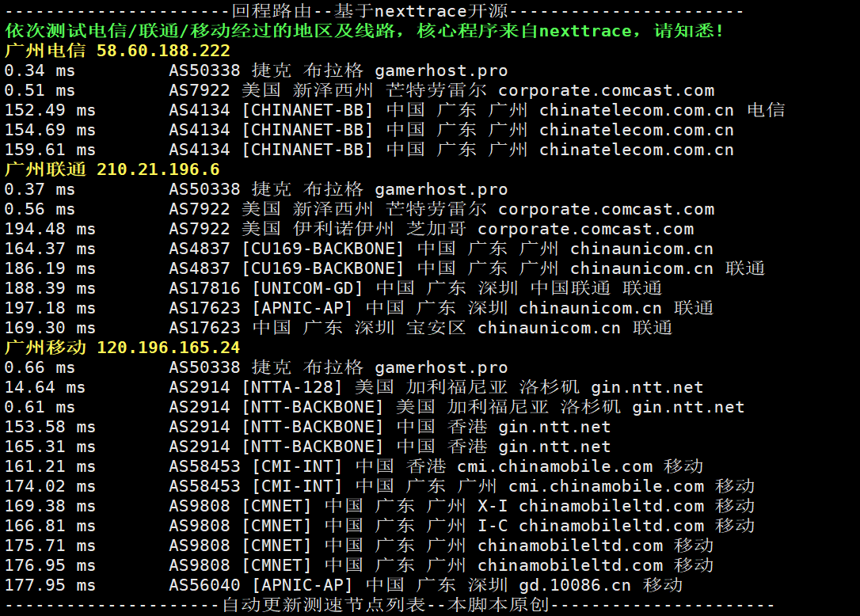Screen dimensions: 860x616
Task: Click the green nexttrace description line
Action: [364, 32]
